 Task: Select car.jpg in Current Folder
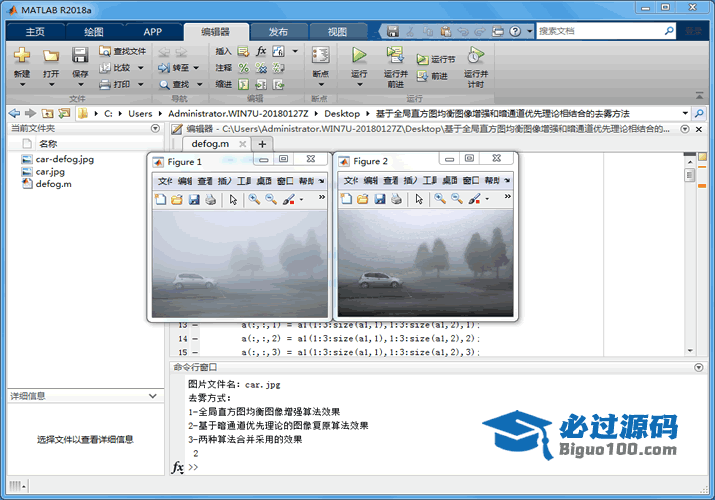point(50,171)
